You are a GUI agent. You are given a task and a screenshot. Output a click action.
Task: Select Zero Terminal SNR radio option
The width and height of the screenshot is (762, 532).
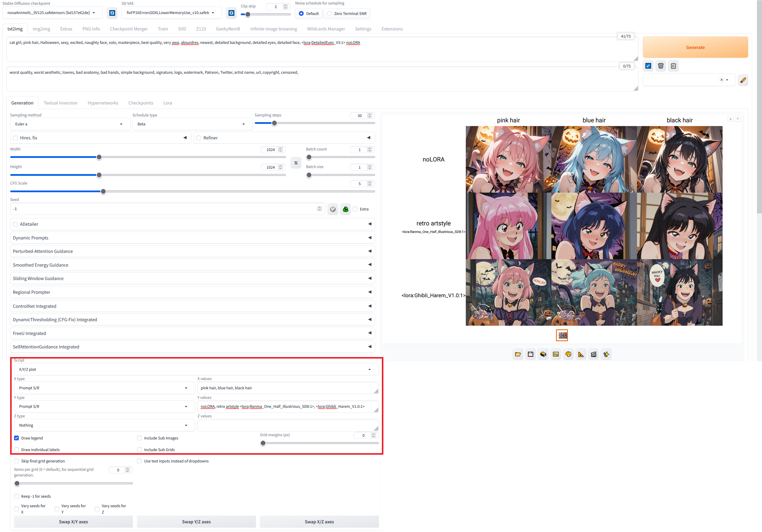coord(329,14)
